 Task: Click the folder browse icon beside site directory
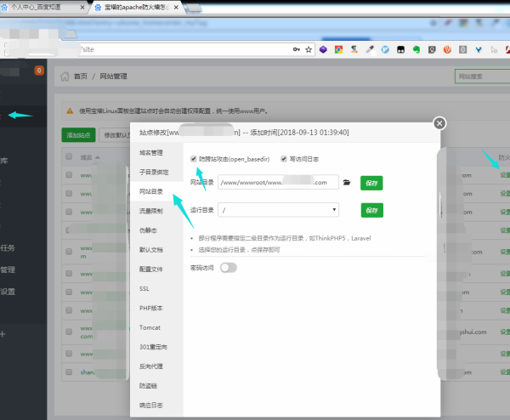347,182
